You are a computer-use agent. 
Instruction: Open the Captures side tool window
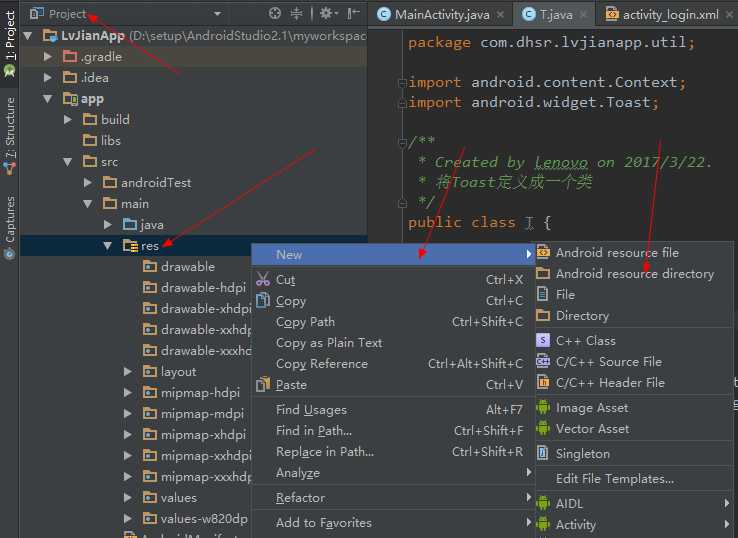[9, 228]
